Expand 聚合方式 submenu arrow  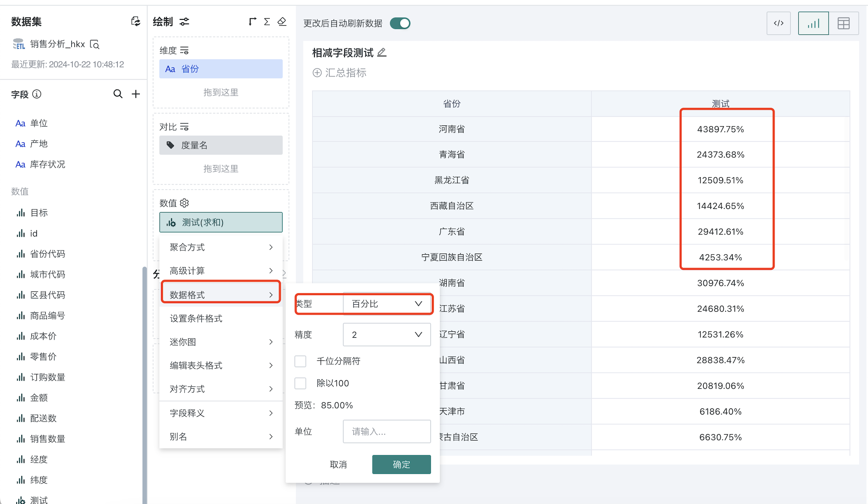[271, 247]
